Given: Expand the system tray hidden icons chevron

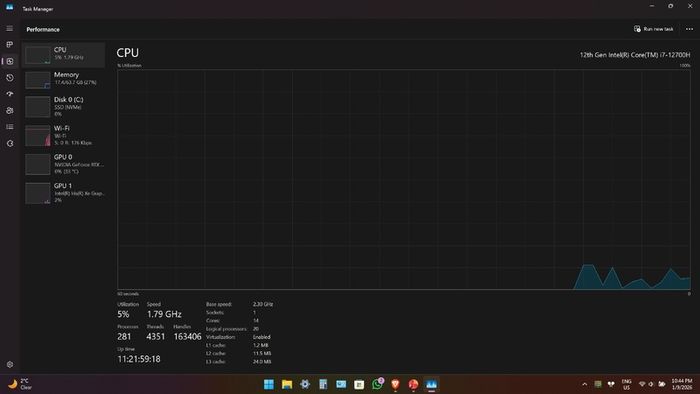Looking at the screenshot, I should coord(584,384).
